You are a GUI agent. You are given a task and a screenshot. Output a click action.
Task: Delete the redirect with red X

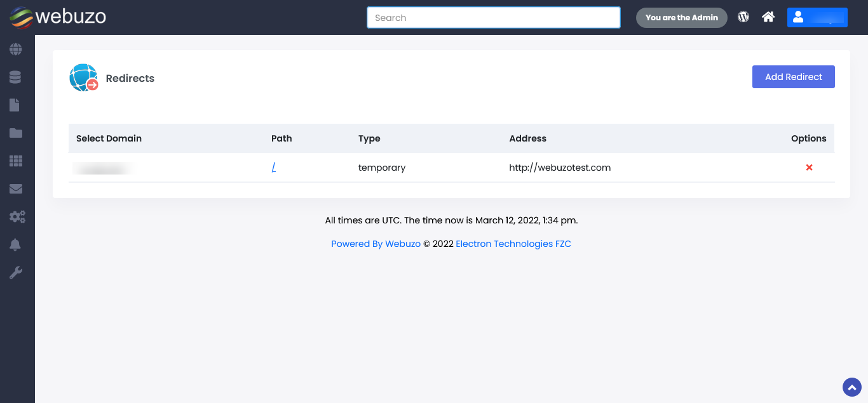(x=809, y=168)
